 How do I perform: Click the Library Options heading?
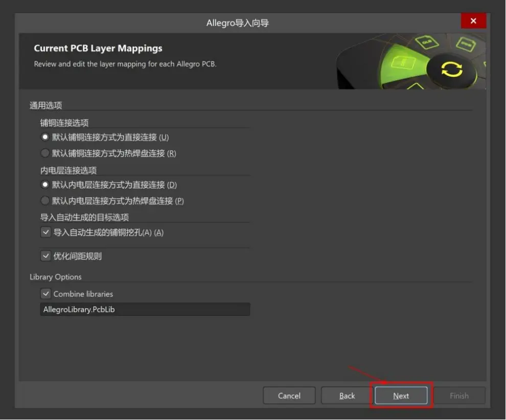tap(56, 277)
